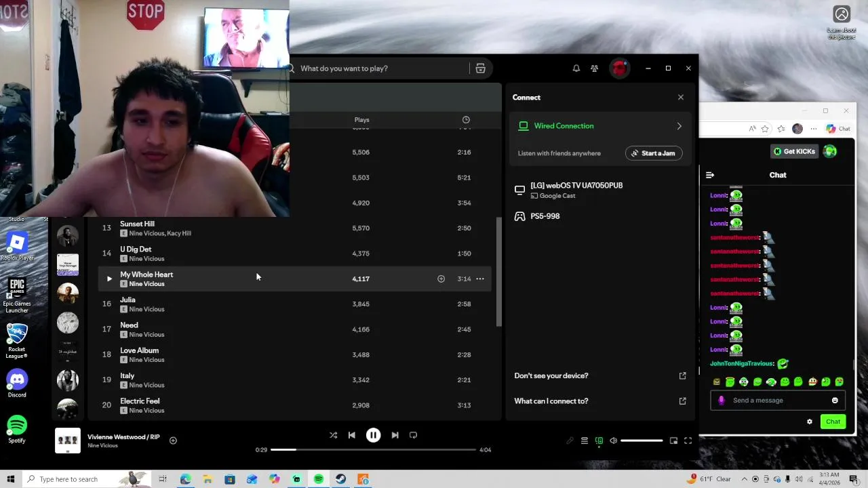Open the browser favorites star icon
This screenshot has height=488, width=868.
click(x=765, y=129)
